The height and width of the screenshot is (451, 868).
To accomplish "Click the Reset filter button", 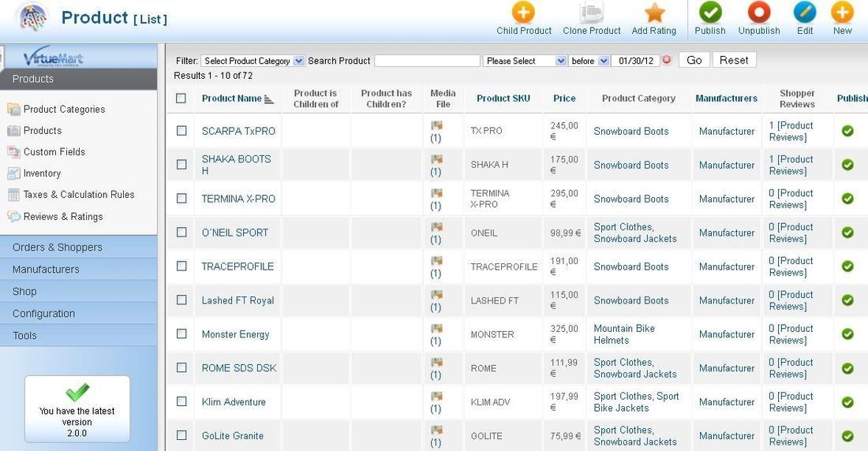I will tap(734, 61).
